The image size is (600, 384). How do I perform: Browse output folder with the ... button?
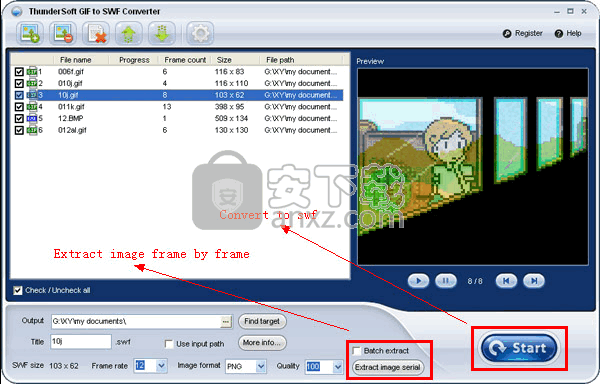tap(226, 322)
